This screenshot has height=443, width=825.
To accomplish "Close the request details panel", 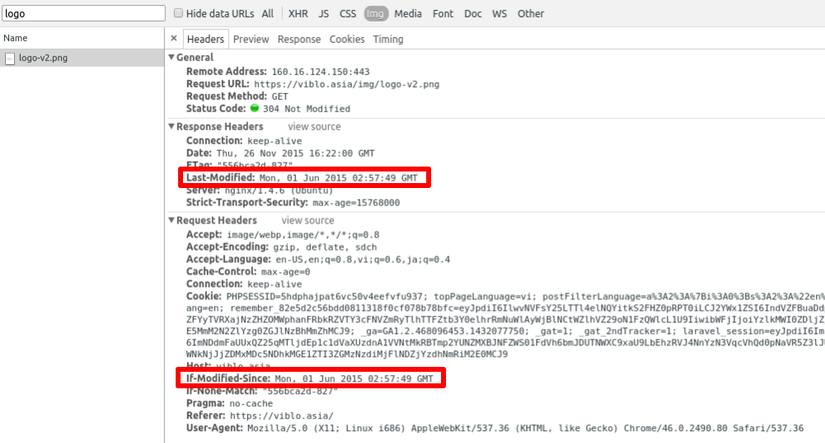I will click(x=174, y=39).
